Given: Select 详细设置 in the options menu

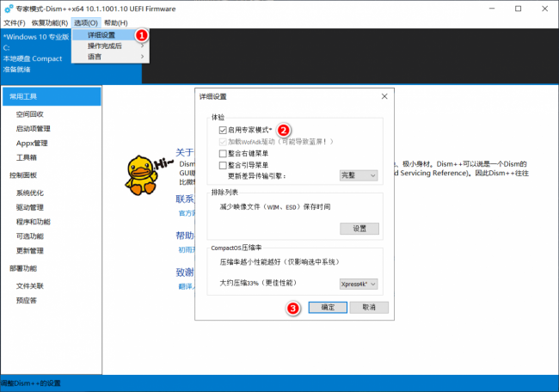Looking at the screenshot, I should [111, 35].
